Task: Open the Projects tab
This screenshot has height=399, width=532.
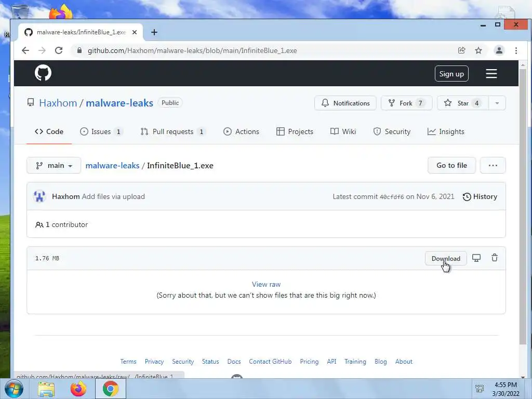Action: coord(295,131)
